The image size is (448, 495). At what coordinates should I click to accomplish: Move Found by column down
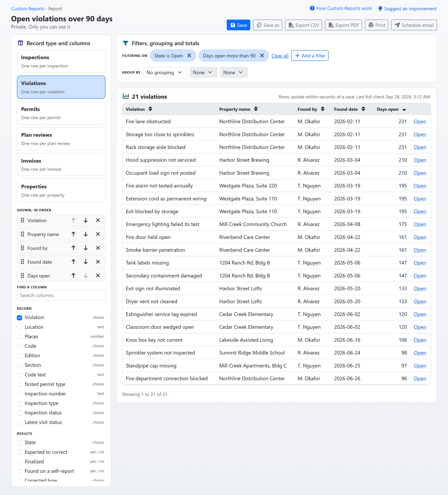point(86,248)
